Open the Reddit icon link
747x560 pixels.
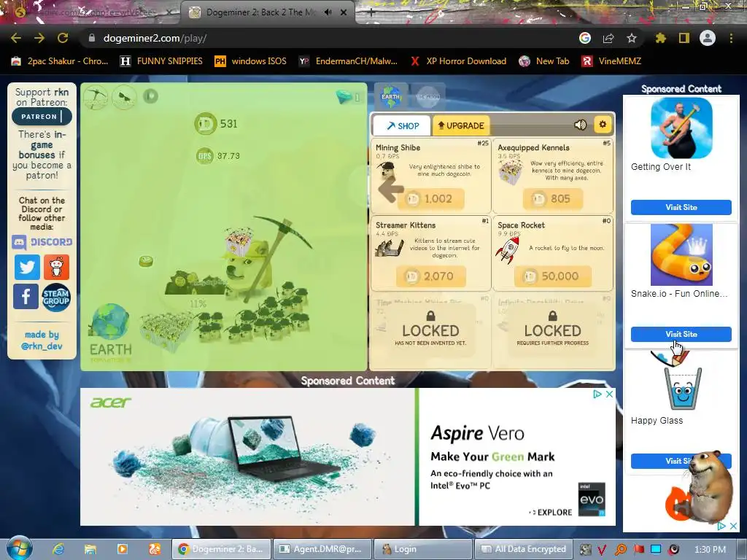(56, 267)
